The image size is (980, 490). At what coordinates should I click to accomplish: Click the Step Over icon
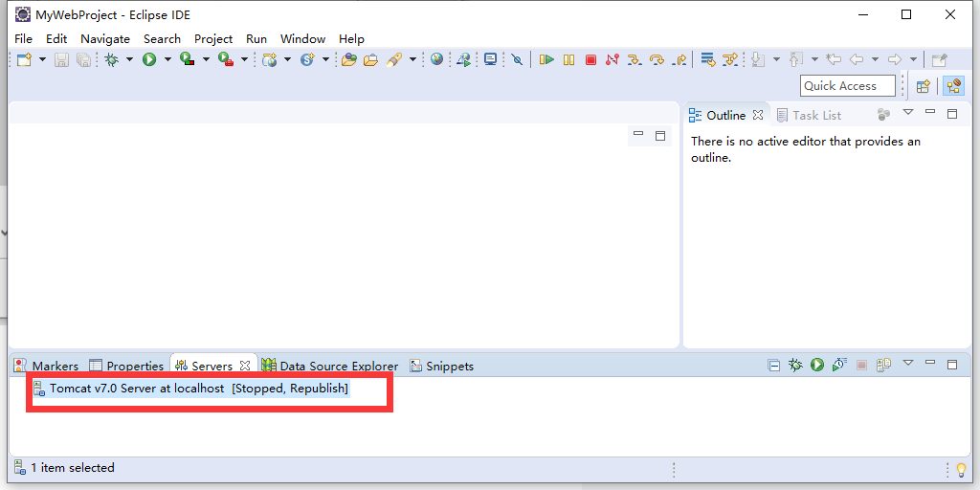[657, 59]
